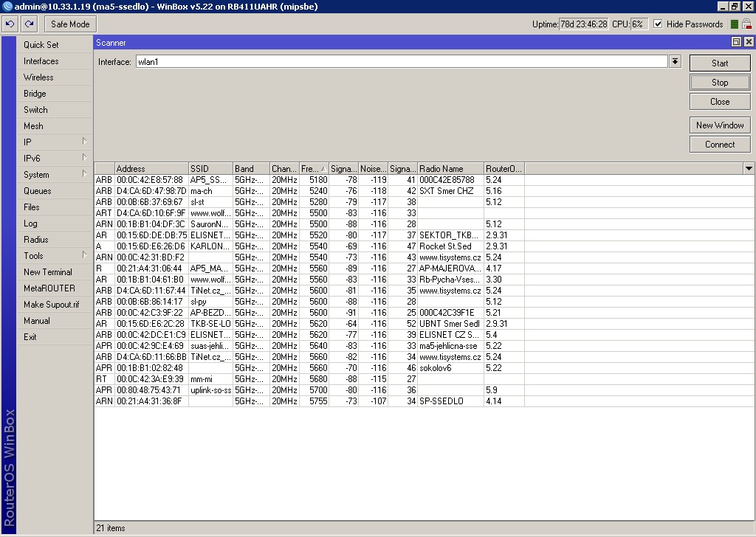Open Quick Set menu
Viewport: 756px width, 537px height.
click(55, 45)
